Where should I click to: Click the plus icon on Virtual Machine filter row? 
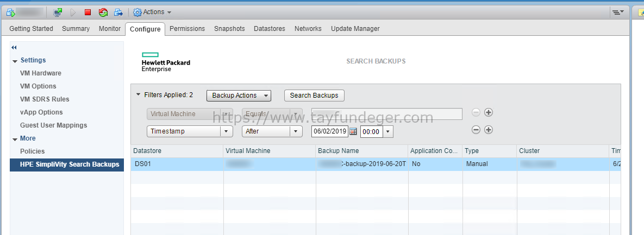pos(489,112)
